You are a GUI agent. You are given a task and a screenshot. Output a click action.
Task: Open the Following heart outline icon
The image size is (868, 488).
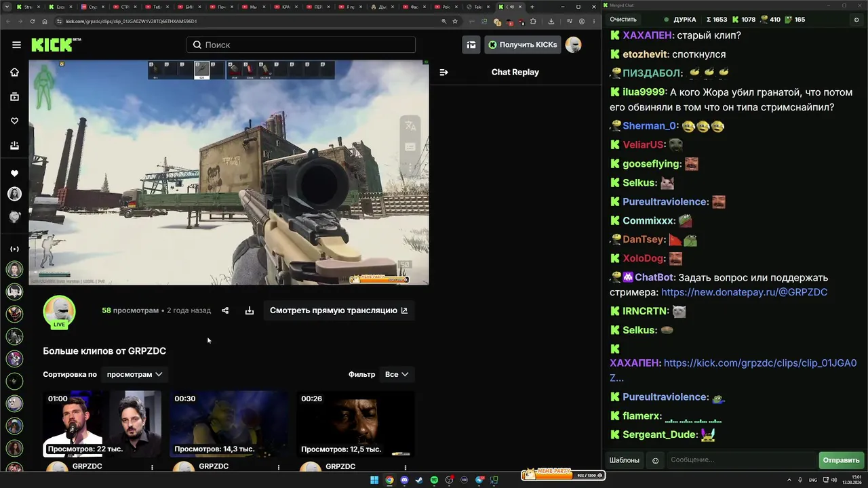point(14,121)
